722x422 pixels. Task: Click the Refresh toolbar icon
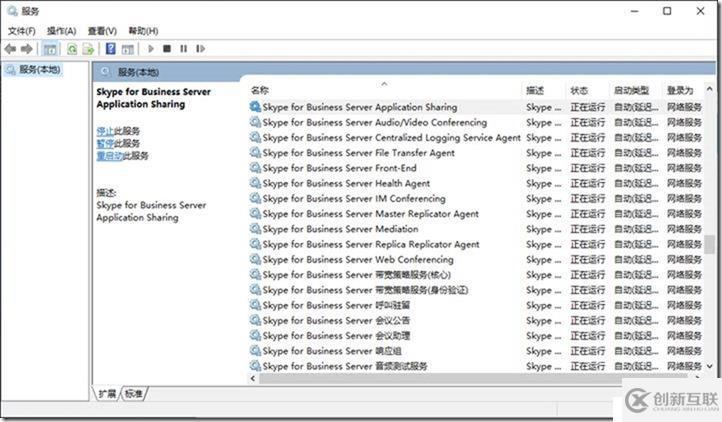[72, 48]
